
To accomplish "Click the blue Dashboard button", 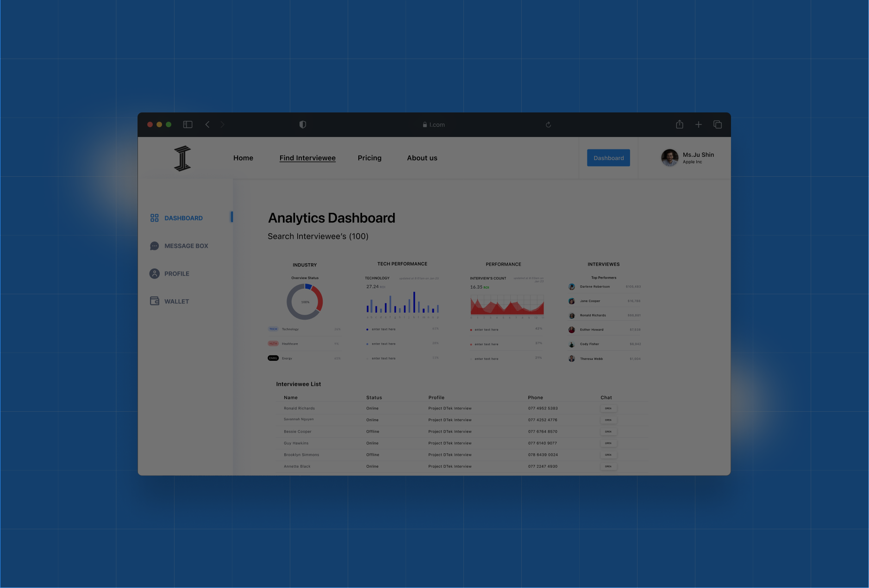I will pyautogui.click(x=608, y=158).
